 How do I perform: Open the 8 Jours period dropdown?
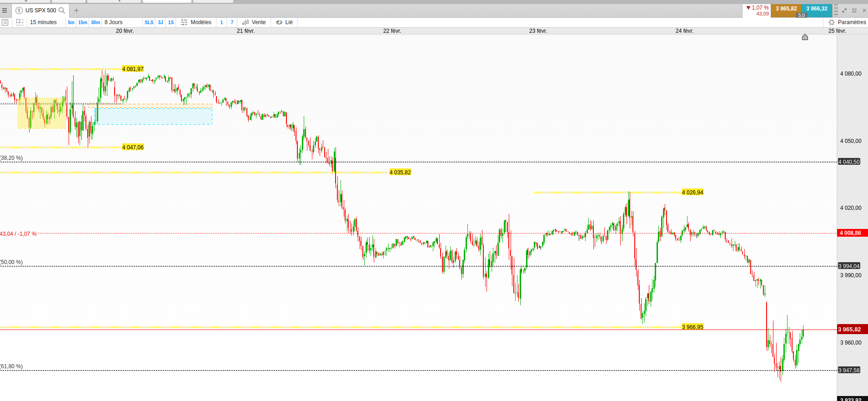click(114, 22)
